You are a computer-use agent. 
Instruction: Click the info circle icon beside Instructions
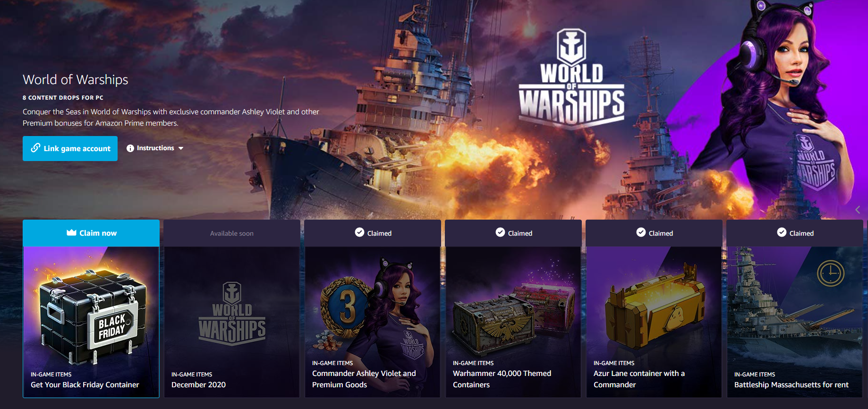[130, 148]
